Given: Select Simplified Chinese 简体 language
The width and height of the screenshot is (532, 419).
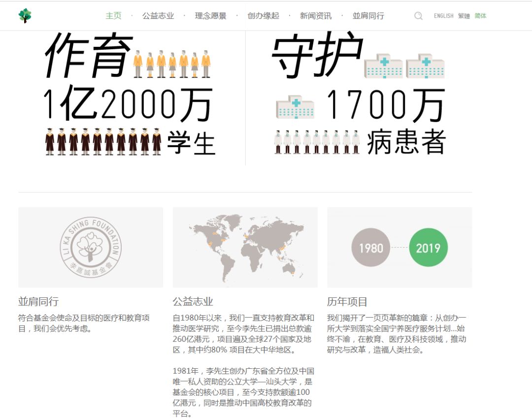Looking at the screenshot, I should tap(480, 16).
